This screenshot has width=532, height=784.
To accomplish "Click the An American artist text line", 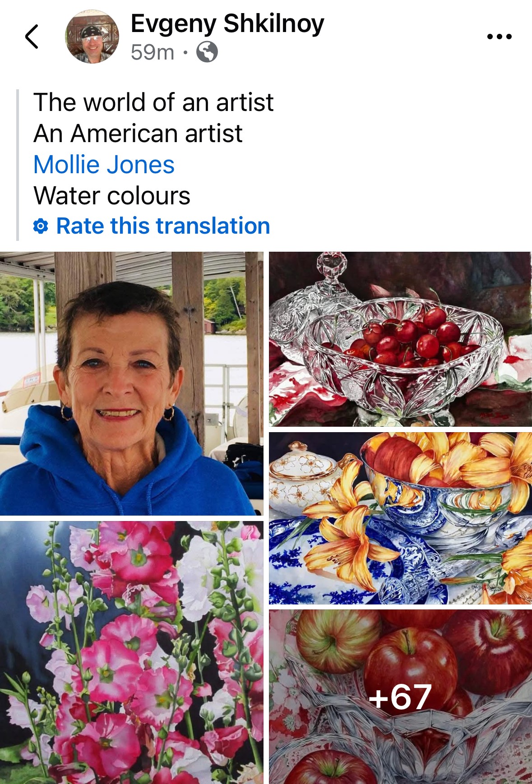I will (x=138, y=134).
